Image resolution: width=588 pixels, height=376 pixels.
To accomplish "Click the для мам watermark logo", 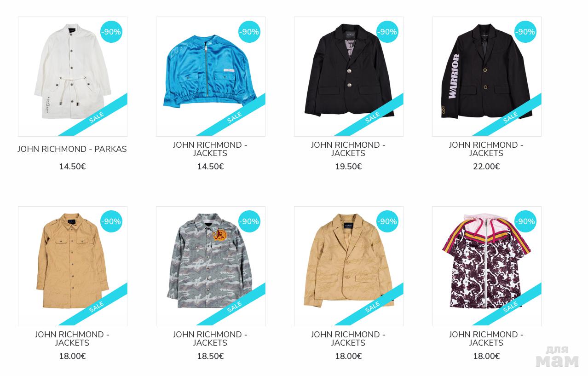I will [x=557, y=357].
